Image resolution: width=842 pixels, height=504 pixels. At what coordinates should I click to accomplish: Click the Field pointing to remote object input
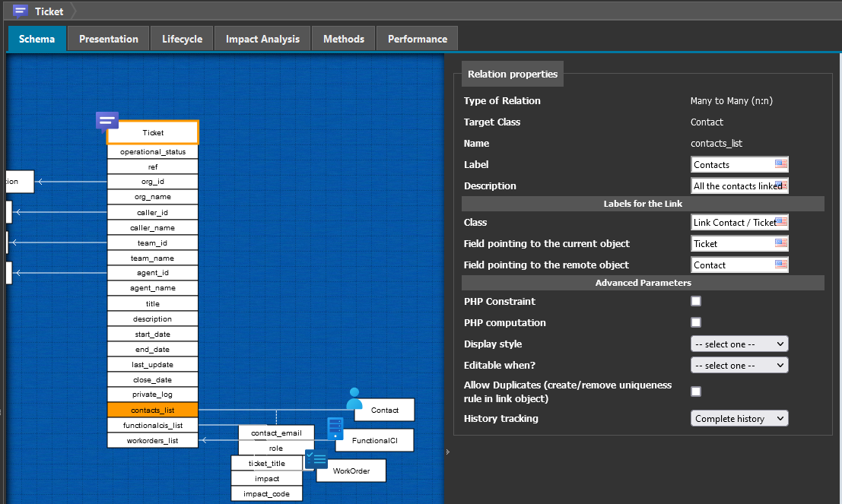click(732, 265)
